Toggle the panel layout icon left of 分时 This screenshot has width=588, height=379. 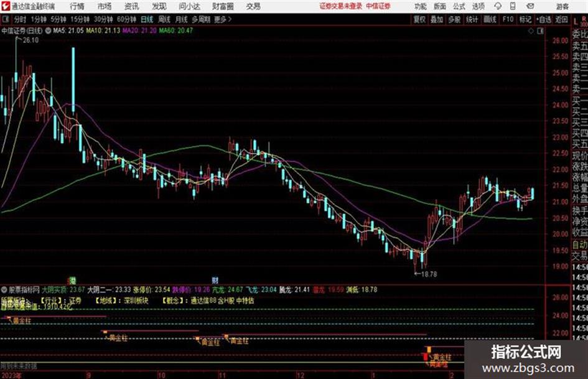coord(5,19)
